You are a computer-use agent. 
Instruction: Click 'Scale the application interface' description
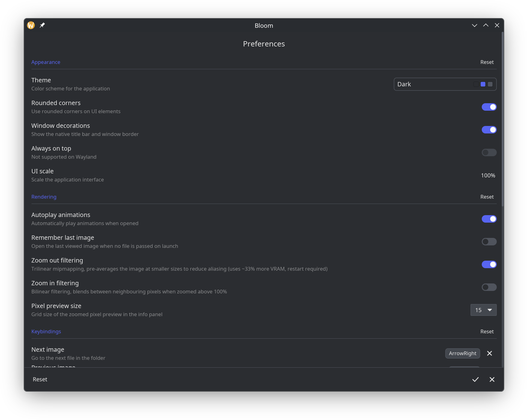tap(68, 180)
